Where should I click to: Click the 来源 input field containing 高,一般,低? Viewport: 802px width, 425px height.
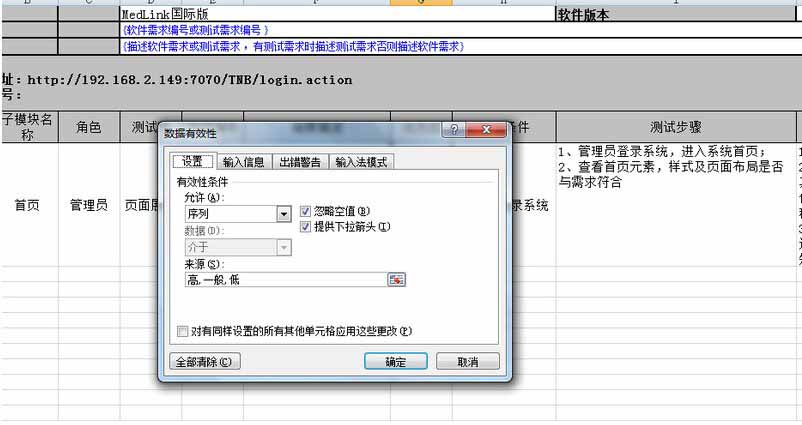coord(286,279)
